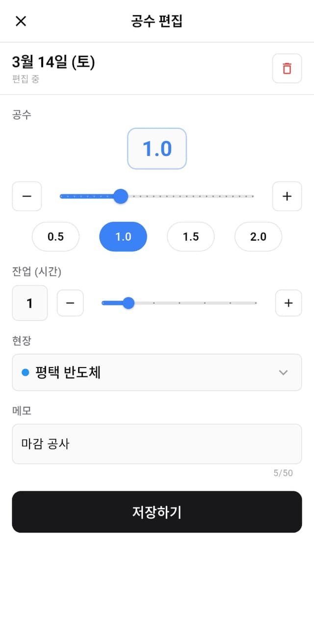This screenshot has height=644, width=314.
Task: Tap the overtime hours box showing 1
Action: tap(29, 303)
